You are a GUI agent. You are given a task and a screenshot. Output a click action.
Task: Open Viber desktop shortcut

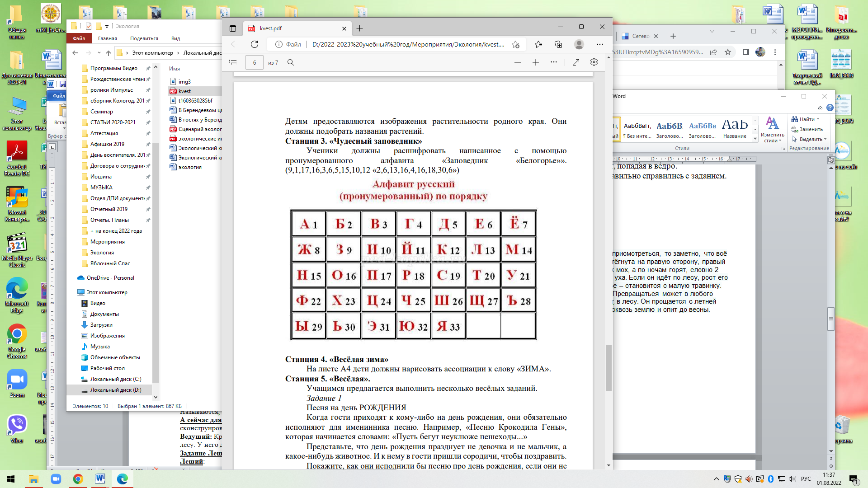17,429
